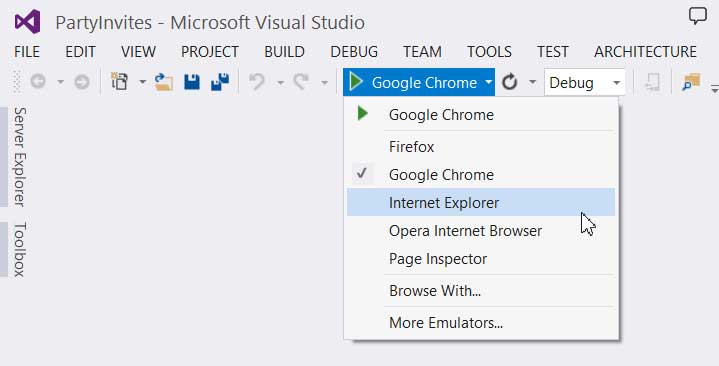This screenshot has height=366, width=719.
Task: Open More Emulators... option
Action: point(481,323)
